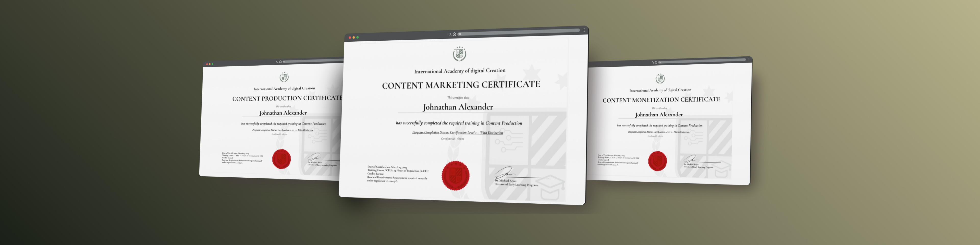Open site settings icon in Marketing window address bar
The width and height of the screenshot is (980, 245).
tap(460, 34)
